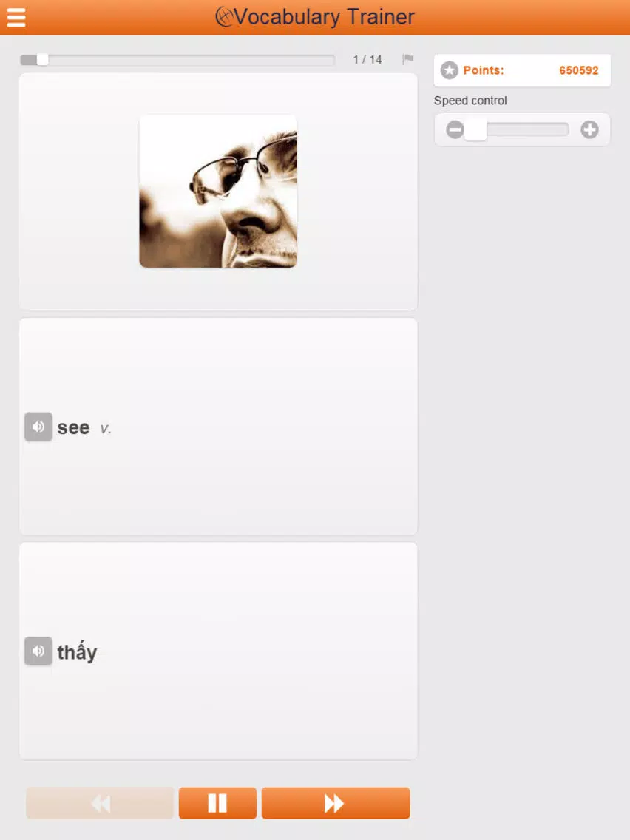The height and width of the screenshot is (840, 630).
Task: Click the points value 650592
Action: [x=578, y=70]
